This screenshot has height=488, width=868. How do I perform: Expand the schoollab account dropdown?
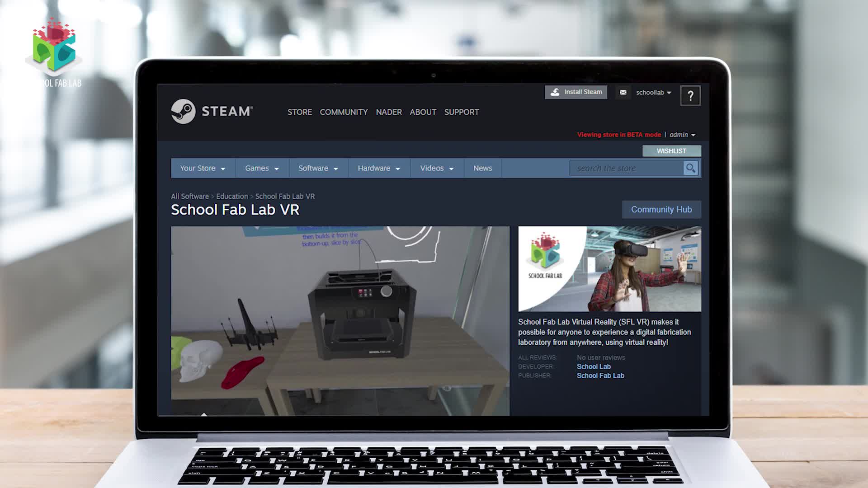click(654, 92)
